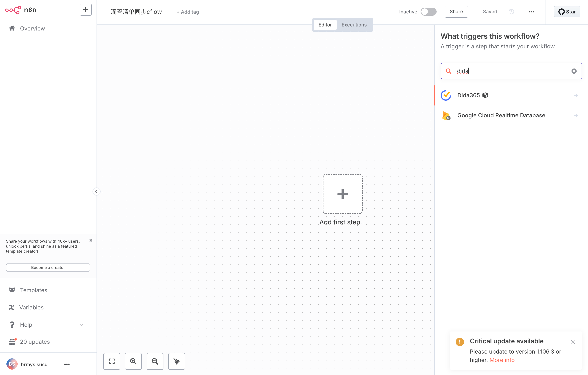The height and width of the screenshot is (375, 588).
Task: Click the Share button
Action: [456, 11]
